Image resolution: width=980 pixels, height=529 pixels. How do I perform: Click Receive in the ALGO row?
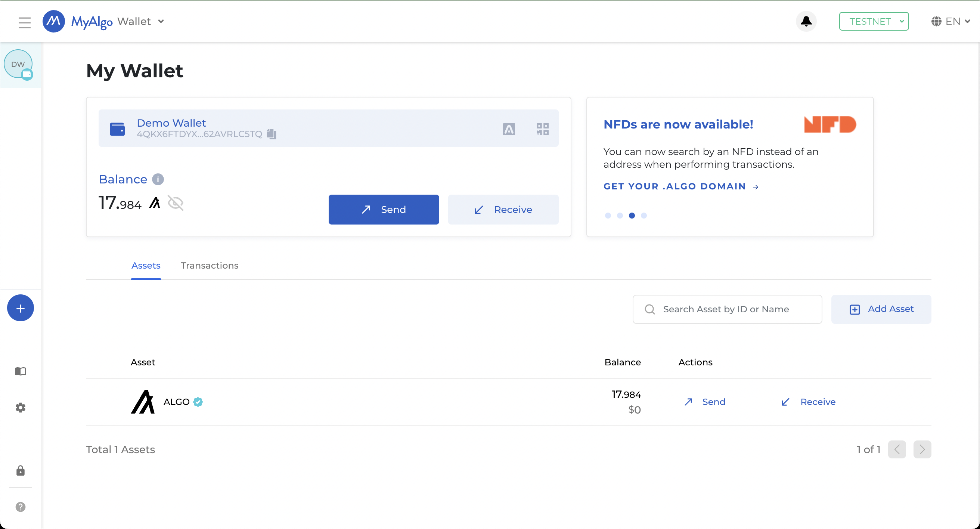point(808,402)
